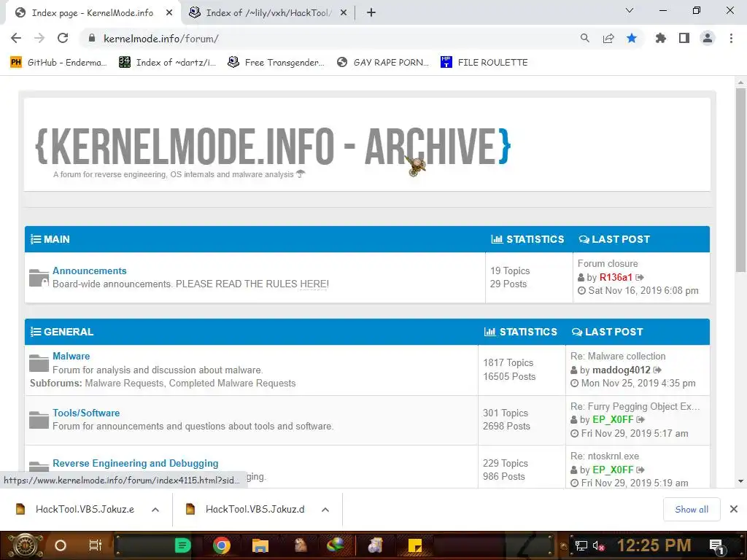747x560 pixels.
Task: Open the Re: ntoskrnl.exe last post
Action: pyautogui.click(x=605, y=456)
